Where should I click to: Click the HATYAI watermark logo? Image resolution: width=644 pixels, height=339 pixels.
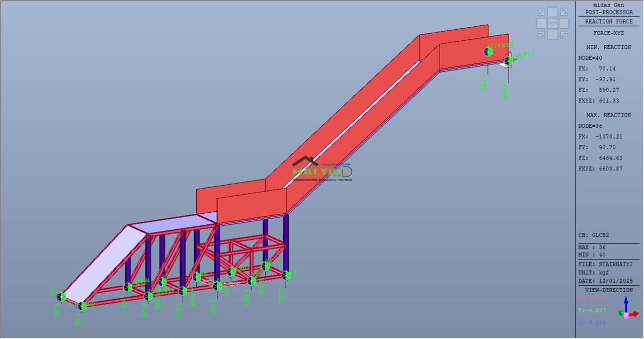[x=322, y=170]
